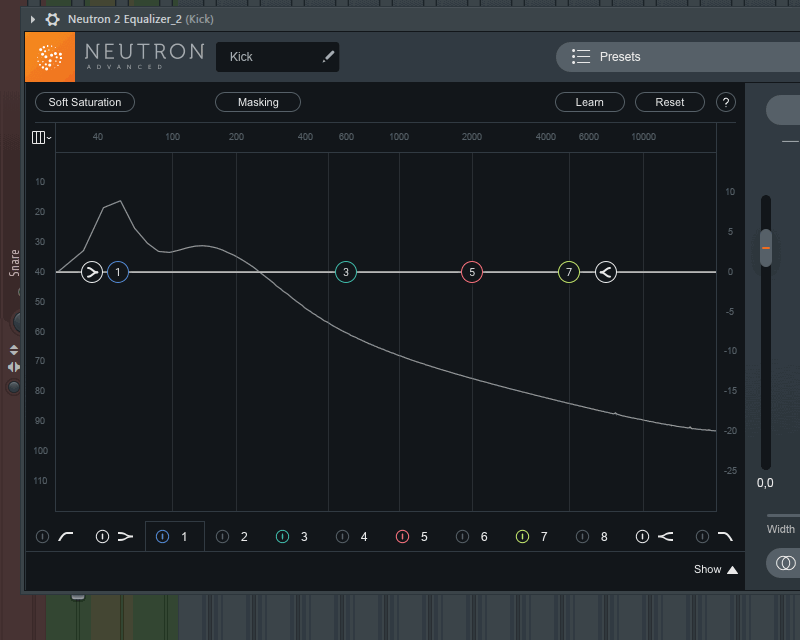Show band detail panel
The image size is (800, 640).
click(715, 570)
